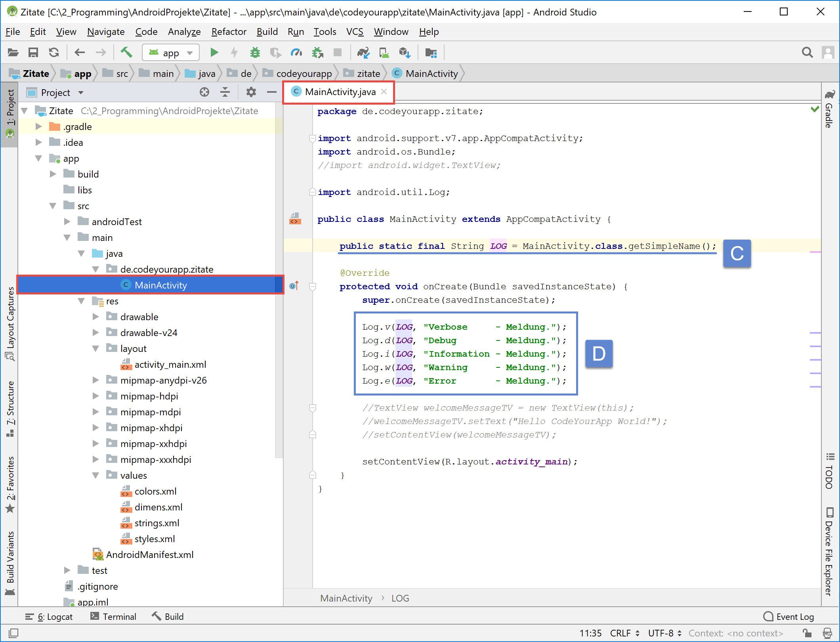Open the Refactor menu
The image size is (840, 642).
229,32
